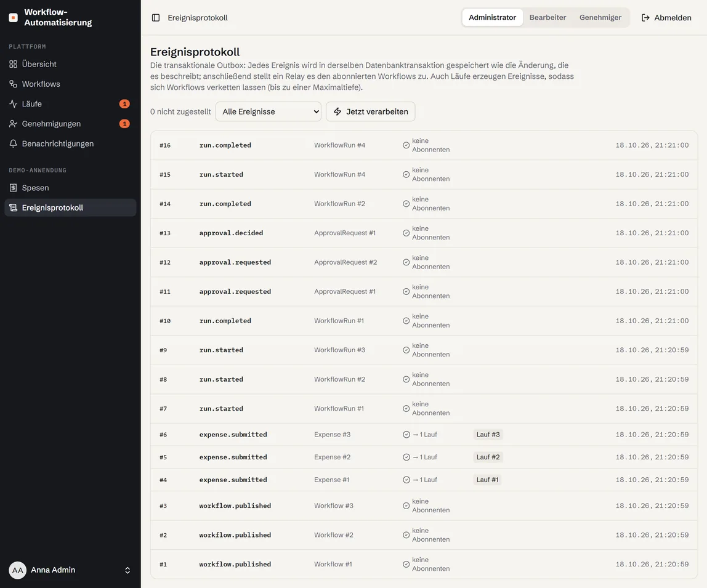
Task: Click timestamp of event #10
Action: [x=652, y=321]
